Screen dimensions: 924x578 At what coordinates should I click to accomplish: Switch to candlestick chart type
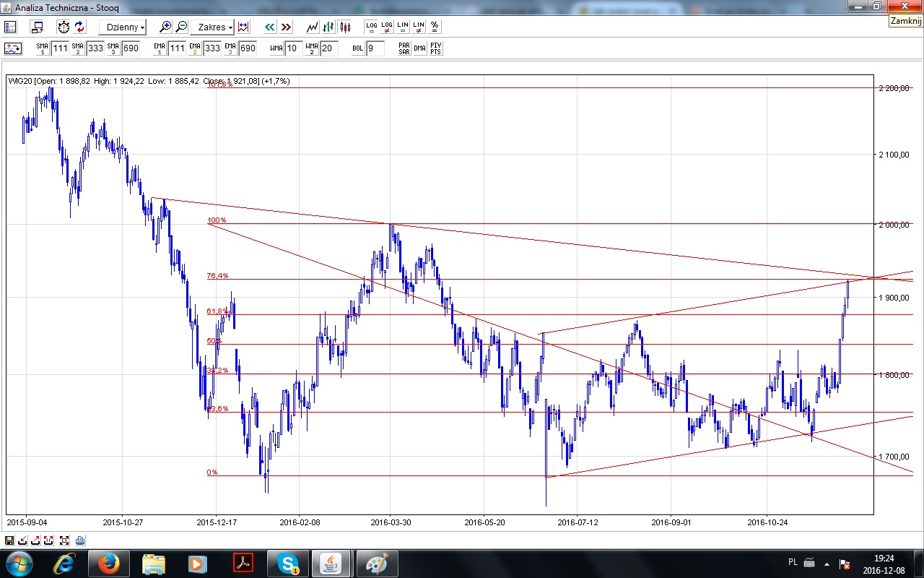pos(344,27)
